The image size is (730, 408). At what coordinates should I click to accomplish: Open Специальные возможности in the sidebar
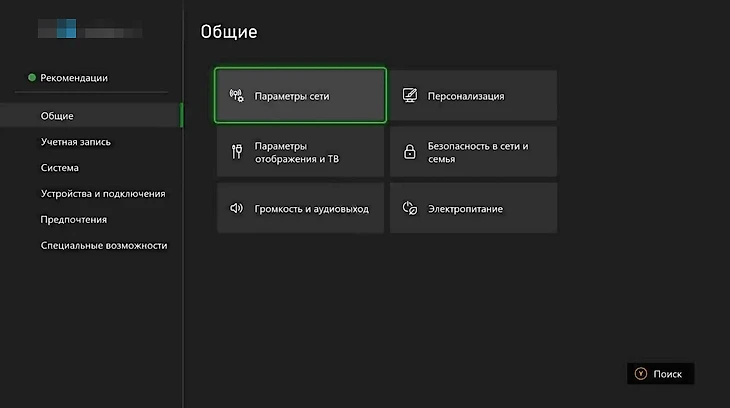tap(104, 245)
